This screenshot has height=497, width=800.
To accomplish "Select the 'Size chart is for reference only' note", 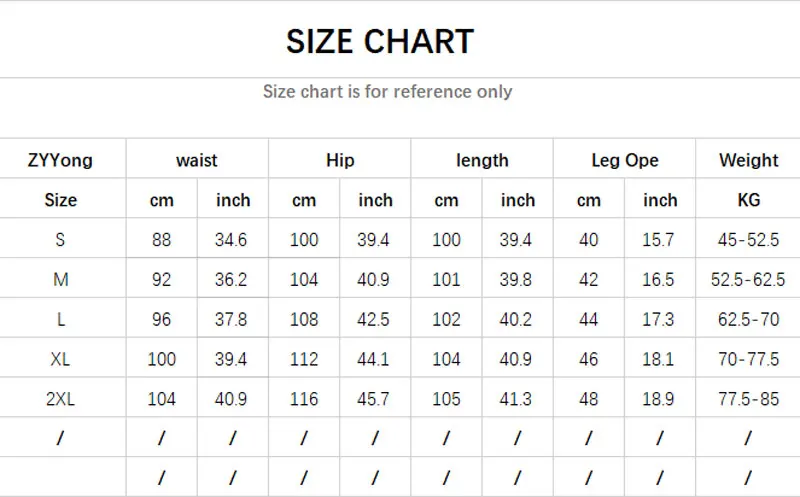I will point(387,91).
